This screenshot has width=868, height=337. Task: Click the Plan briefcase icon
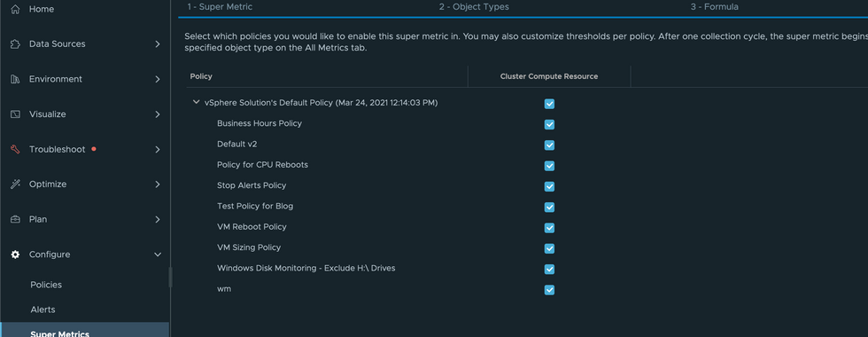coord(16,220)
